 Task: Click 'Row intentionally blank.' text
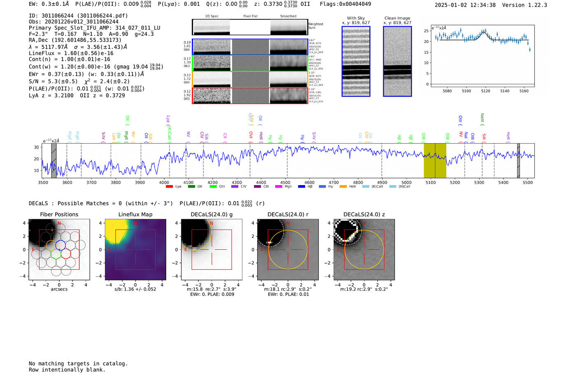pos(67,370)
